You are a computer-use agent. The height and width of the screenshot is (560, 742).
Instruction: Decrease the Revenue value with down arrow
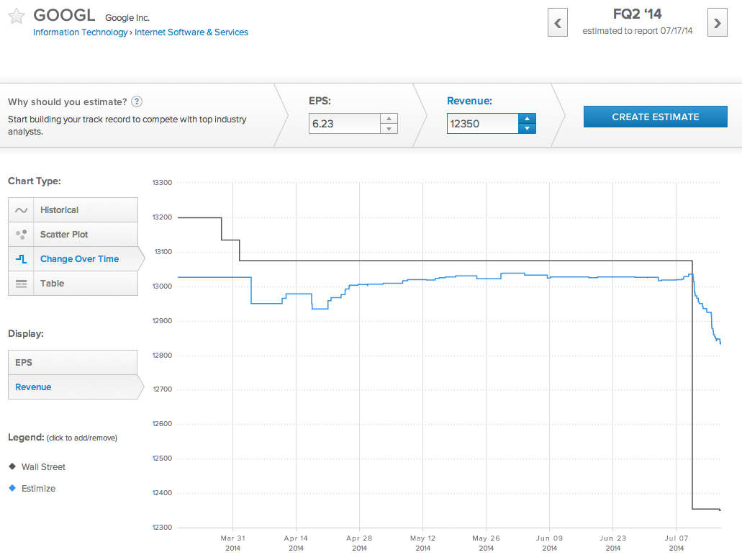527,129
